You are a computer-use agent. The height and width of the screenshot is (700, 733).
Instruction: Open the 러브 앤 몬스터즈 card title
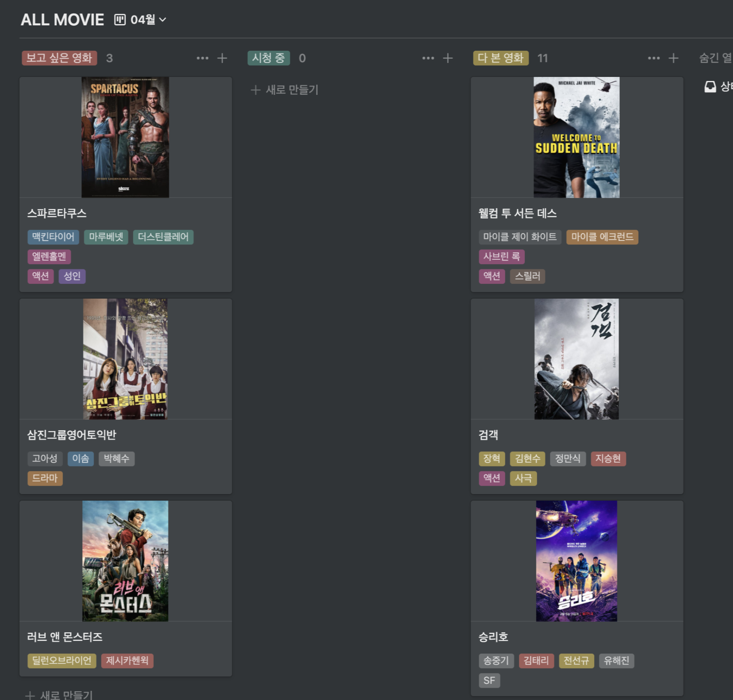coord(65,637)
